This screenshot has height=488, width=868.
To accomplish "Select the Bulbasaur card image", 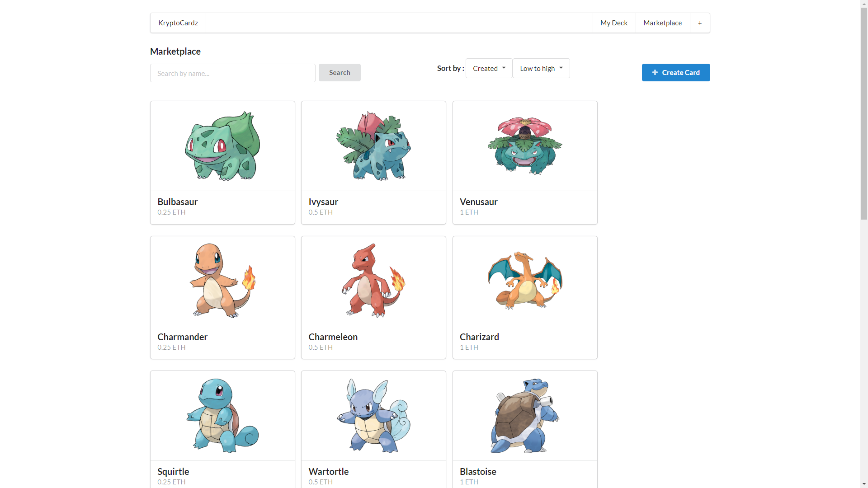I will [222, 146].
